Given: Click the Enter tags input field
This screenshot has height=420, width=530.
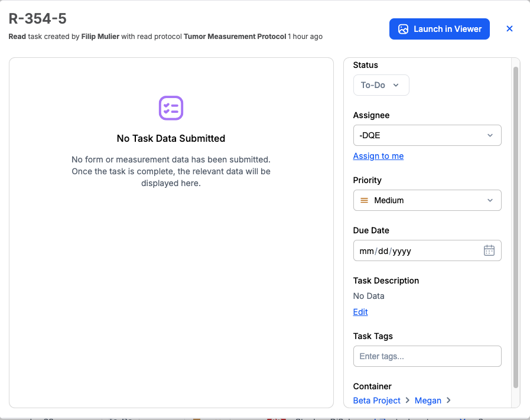Looking at the screenshot, I should [427, 356].
